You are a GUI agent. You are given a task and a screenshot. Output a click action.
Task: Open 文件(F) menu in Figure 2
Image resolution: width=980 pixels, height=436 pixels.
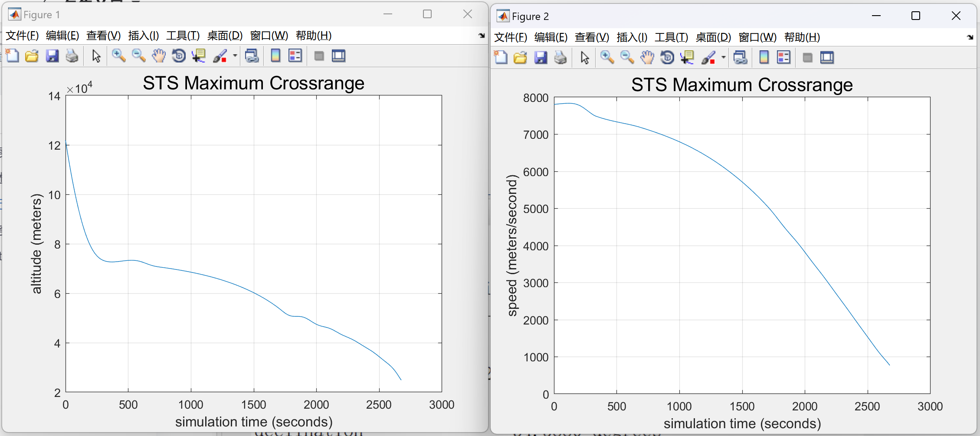tap(511, 37)
